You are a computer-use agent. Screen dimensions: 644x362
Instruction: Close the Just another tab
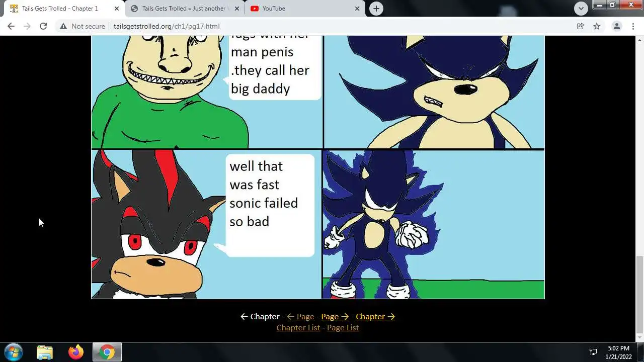pyautogui.click(x=237, y=9)
